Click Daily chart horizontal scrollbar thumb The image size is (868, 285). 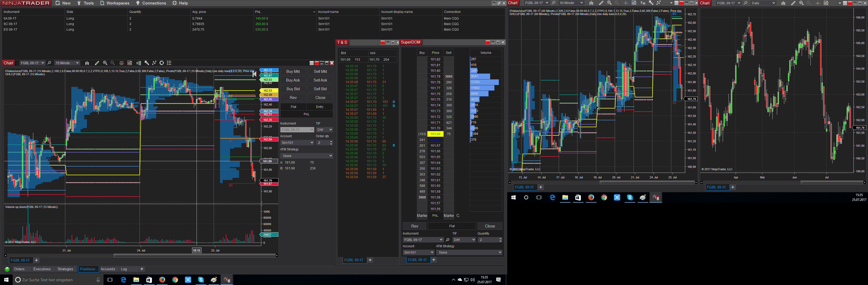pos(832,182)
